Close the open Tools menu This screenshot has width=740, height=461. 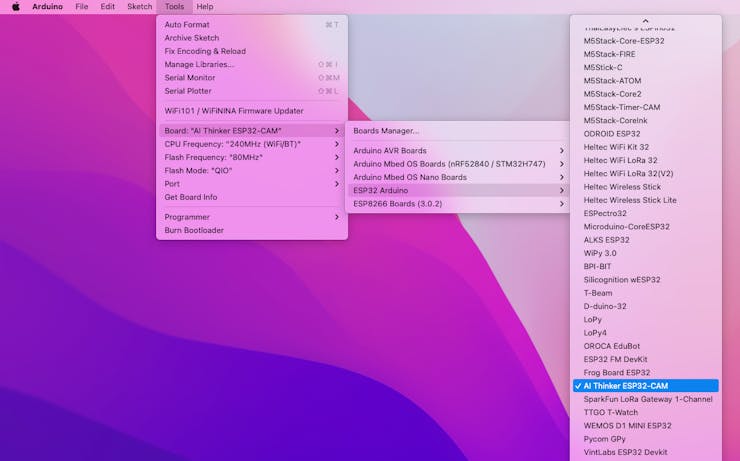click(174, 7)
